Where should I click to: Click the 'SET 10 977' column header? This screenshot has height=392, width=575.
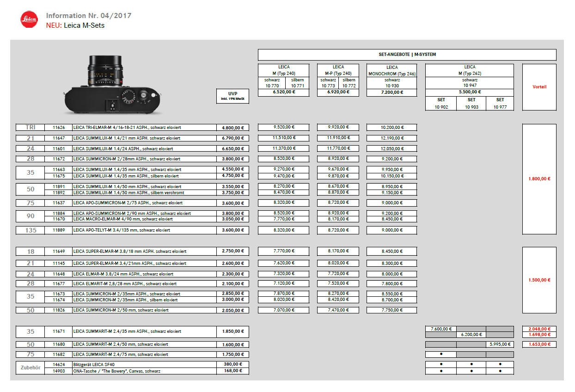(x=500, y=103)
